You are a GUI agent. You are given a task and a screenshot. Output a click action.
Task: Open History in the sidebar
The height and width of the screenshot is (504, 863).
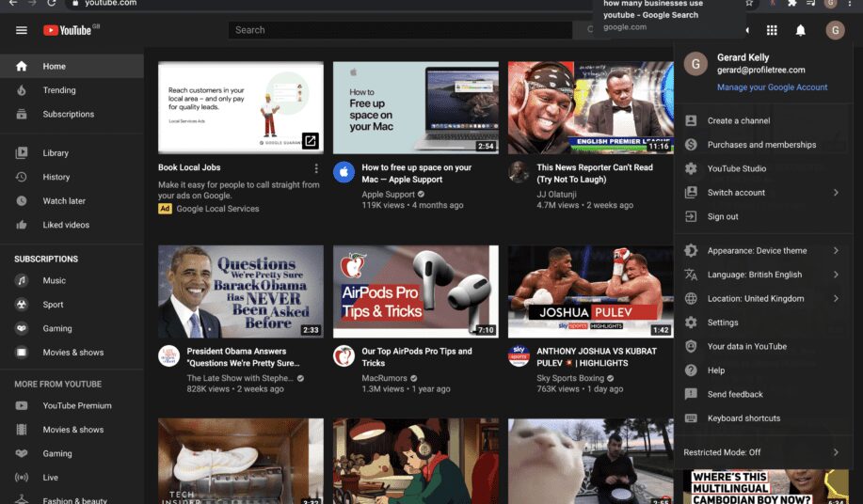tap(72, 177)
